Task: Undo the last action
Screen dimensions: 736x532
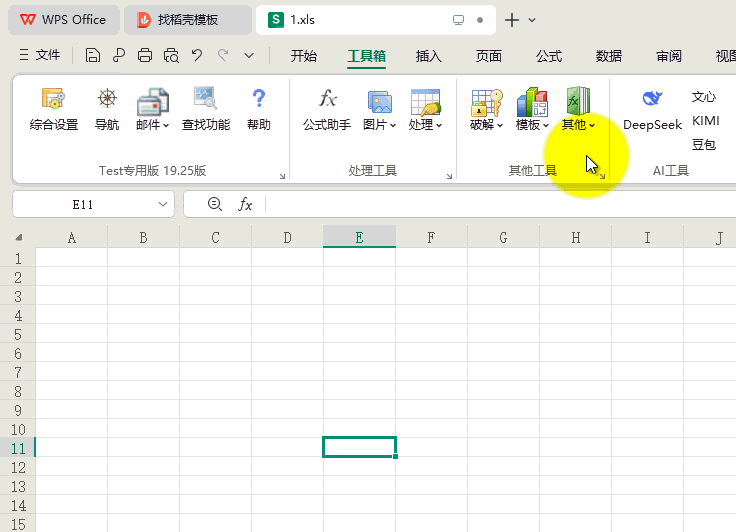Action: pyautogui.click(x=197, y=56)
